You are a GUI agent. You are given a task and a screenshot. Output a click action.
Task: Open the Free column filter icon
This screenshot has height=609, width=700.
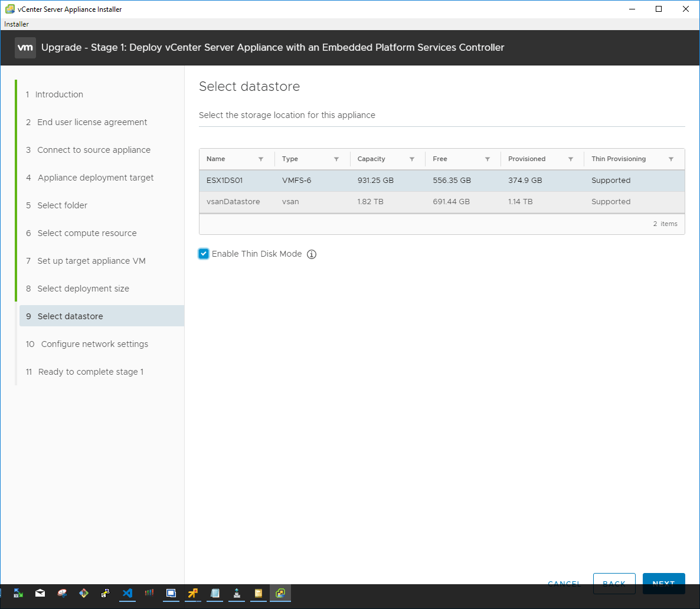(x=487, y=159)
